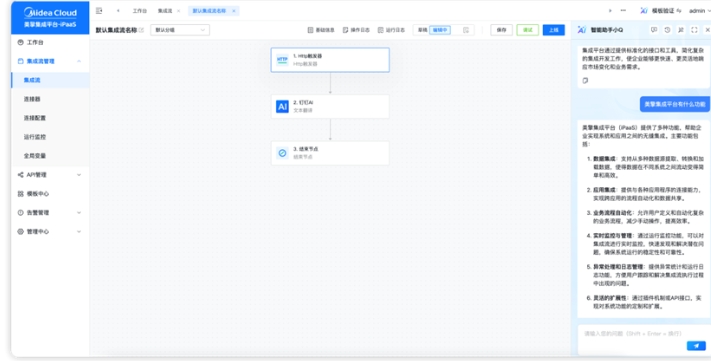Click the left arrow to scroll tabs back
This screenshot has width=711, height=361.
pos(118,11)
